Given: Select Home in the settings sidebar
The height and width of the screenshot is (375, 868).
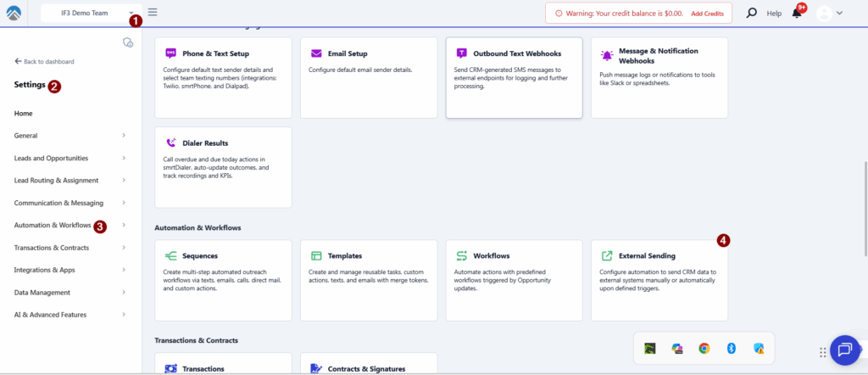Looking at the screenshot, I should [x=24, y=113].
